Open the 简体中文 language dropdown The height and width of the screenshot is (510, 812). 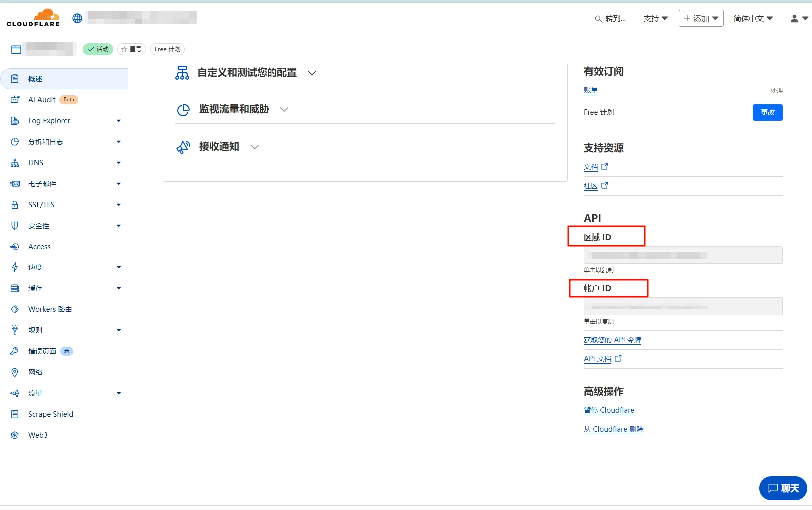click(753, 19)
